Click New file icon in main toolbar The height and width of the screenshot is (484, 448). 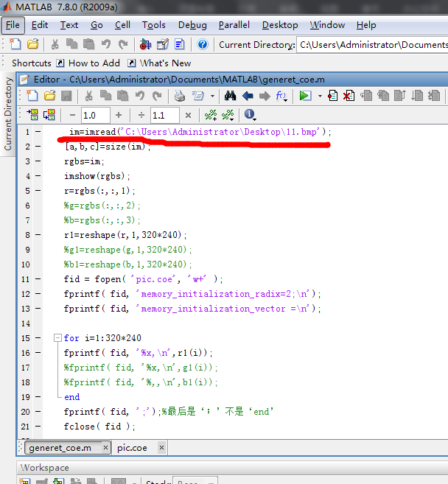15,44
